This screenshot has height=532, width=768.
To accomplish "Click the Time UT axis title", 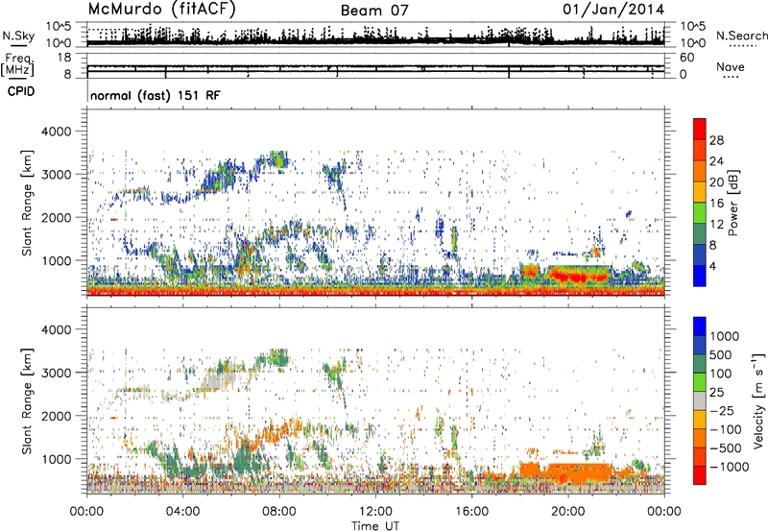I will click(375, 526).
